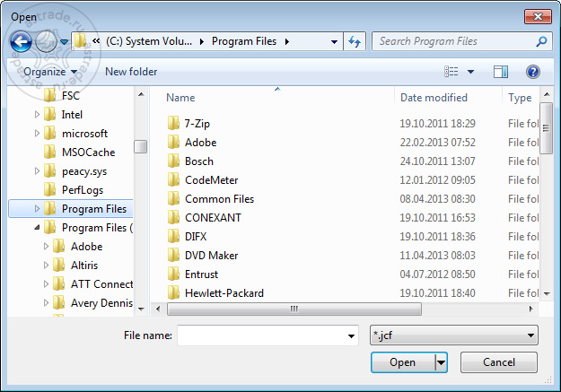The image size is (561, 392).
Task: Collapse the Program Files (x86) tree node
Action: click(37, 228)
